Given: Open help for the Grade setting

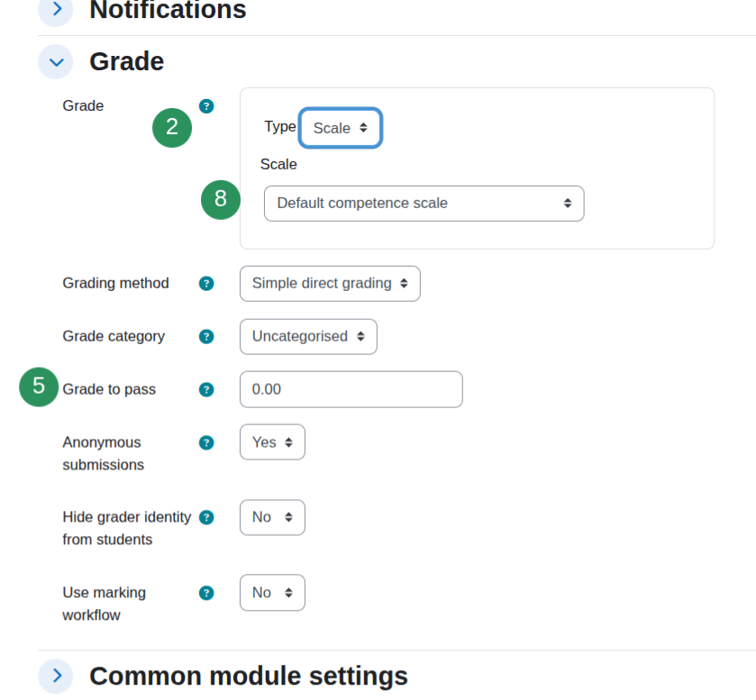Looking at the screenshot, I should (206, 106).
